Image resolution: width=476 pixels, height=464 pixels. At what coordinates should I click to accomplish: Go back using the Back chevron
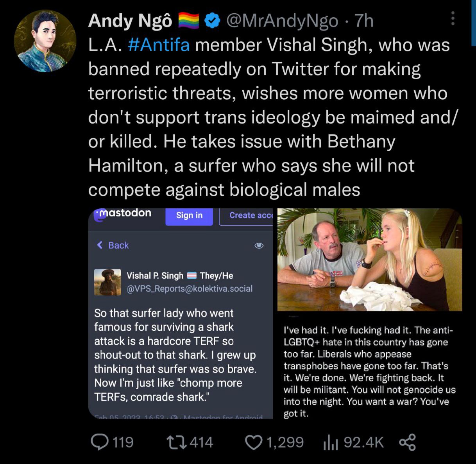(113, 245)
